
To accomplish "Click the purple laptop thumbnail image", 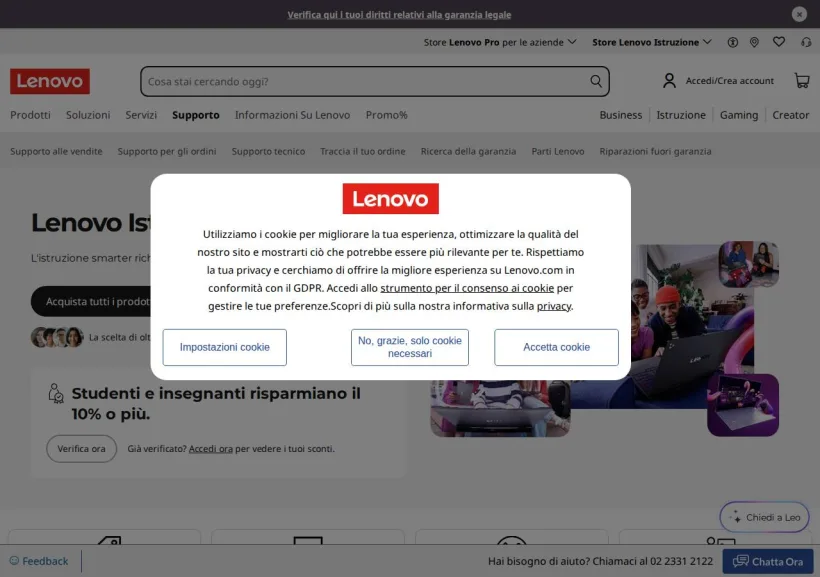I will [743, 405].
